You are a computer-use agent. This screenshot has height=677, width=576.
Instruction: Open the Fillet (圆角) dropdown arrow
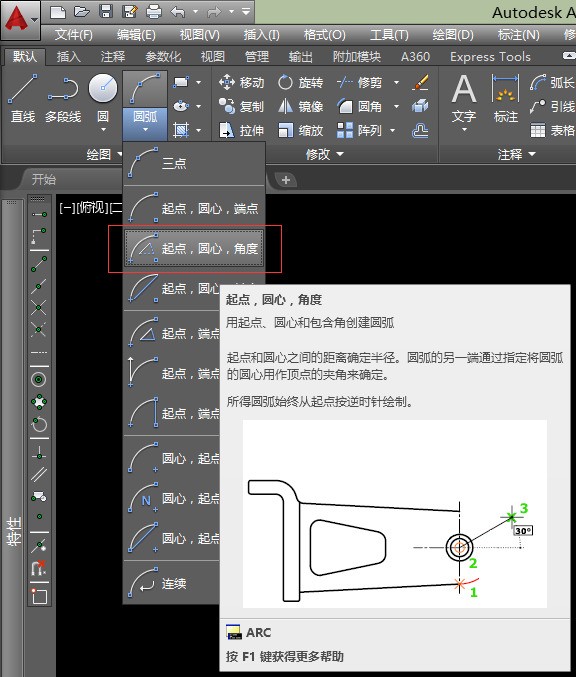point(396,106)
